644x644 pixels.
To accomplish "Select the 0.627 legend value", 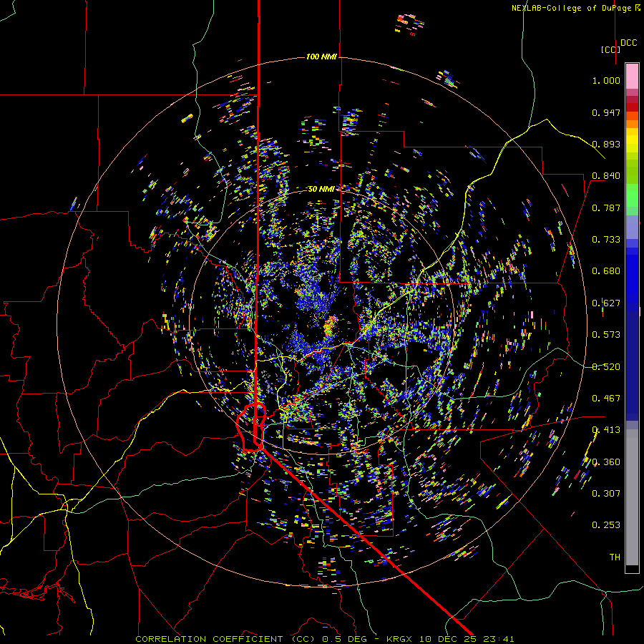I will pos(606,303).
